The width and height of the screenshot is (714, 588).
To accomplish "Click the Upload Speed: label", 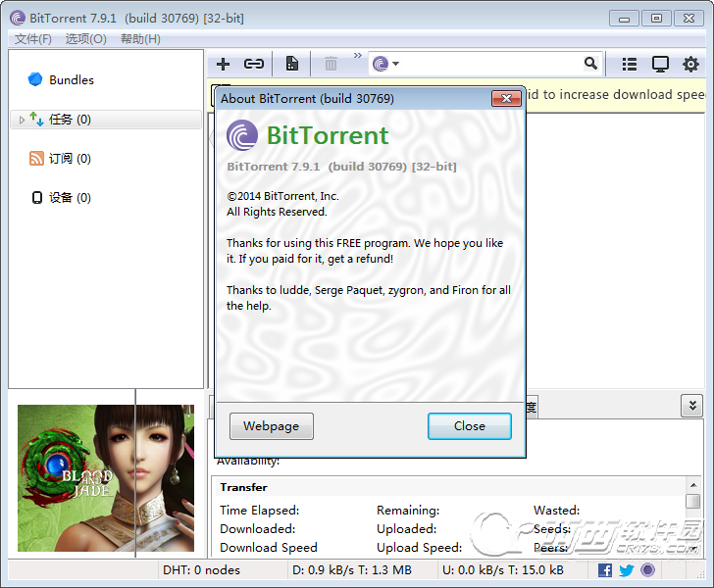I will pos(420,548).
